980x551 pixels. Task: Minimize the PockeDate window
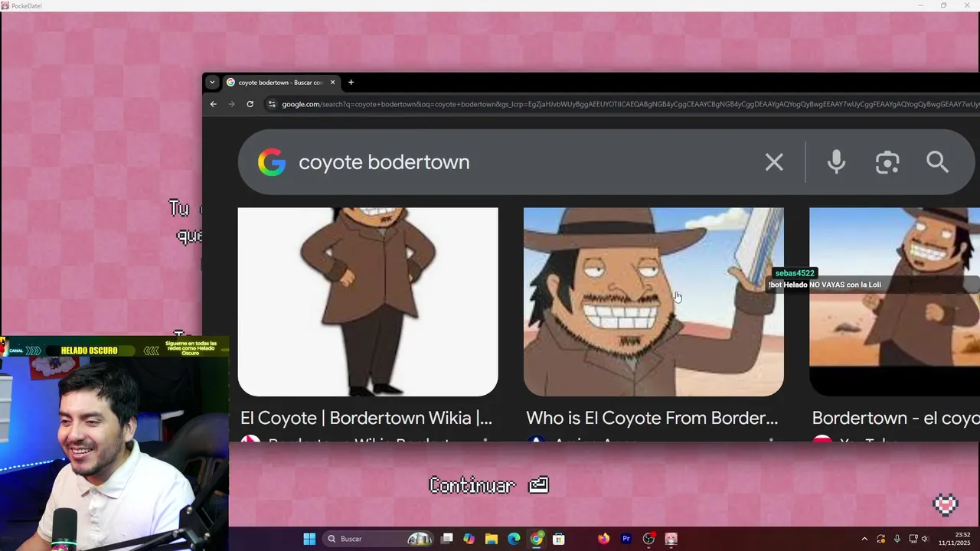coord(921,5)
